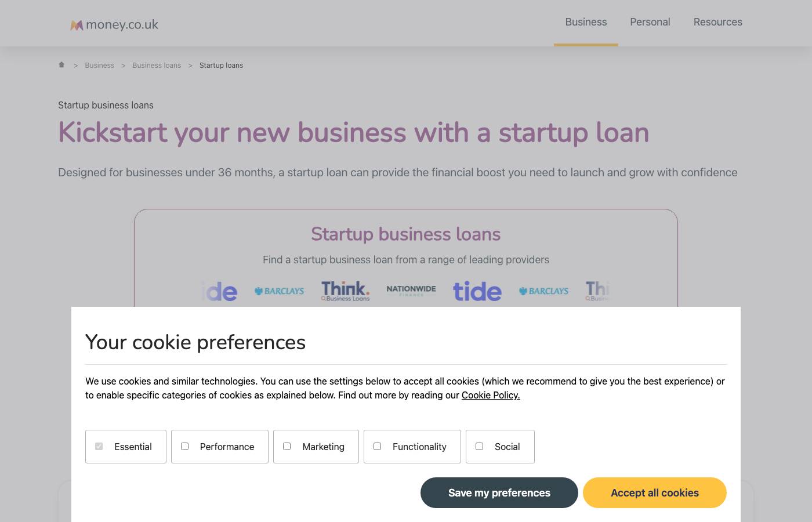Click Save my preferences

pyautogui.click(x=499, y=492)
